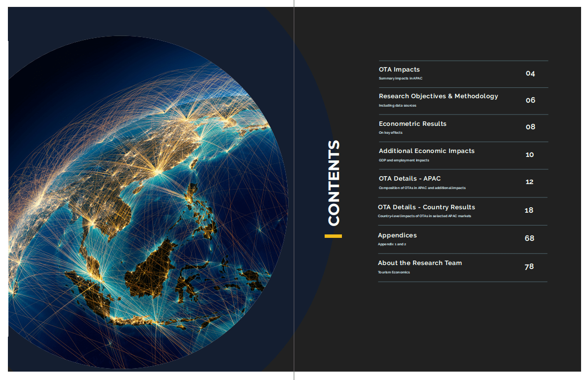
Task: Click the 'GDP and employment impacts' subtitle
Action: 404,160
